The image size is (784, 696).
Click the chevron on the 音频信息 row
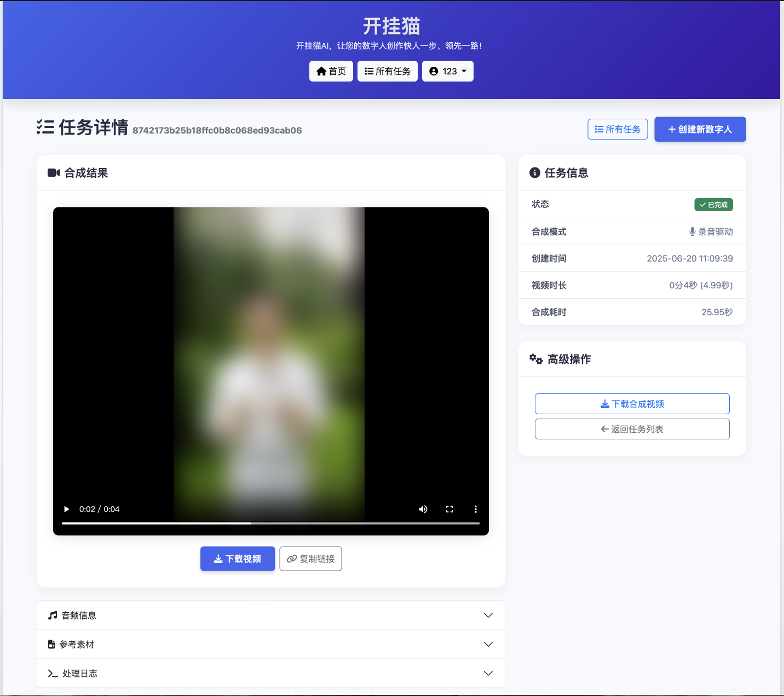click(488, 616)
